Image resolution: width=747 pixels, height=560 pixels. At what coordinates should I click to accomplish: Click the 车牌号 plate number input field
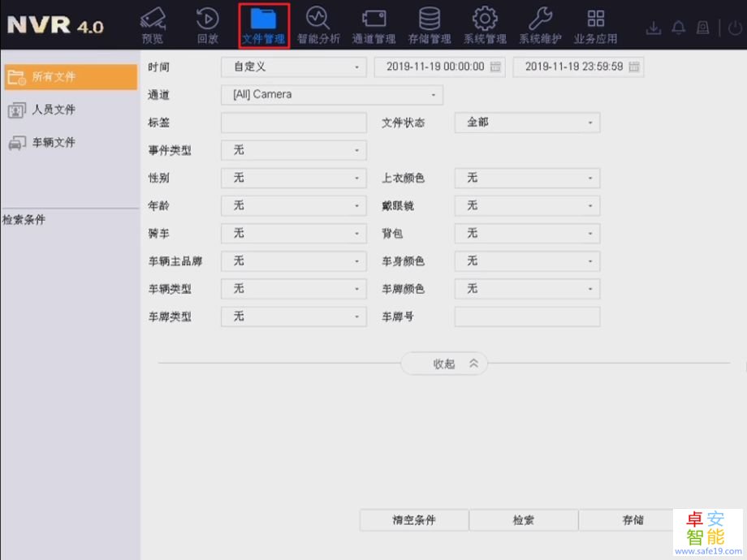(x=526, y=317)
